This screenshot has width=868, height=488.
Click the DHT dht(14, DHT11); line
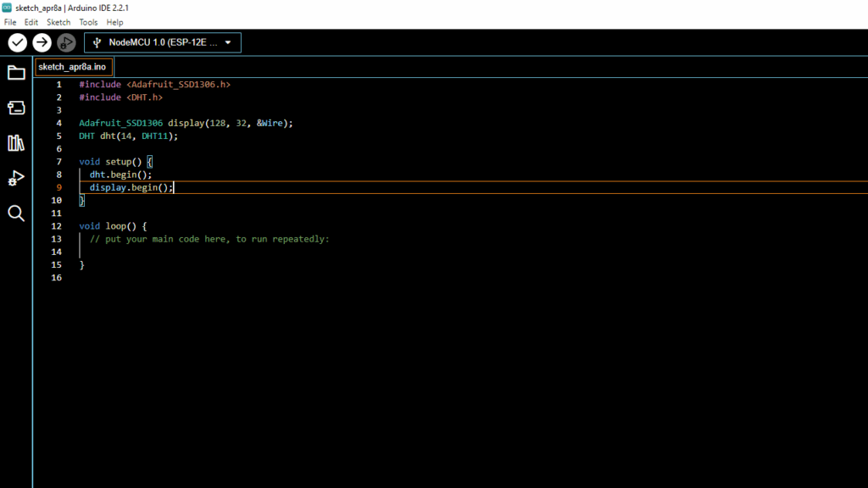coord(129,136)
